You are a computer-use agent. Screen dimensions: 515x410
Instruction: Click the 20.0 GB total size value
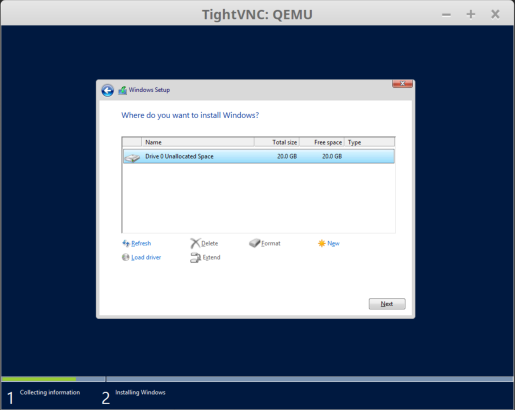287,156
